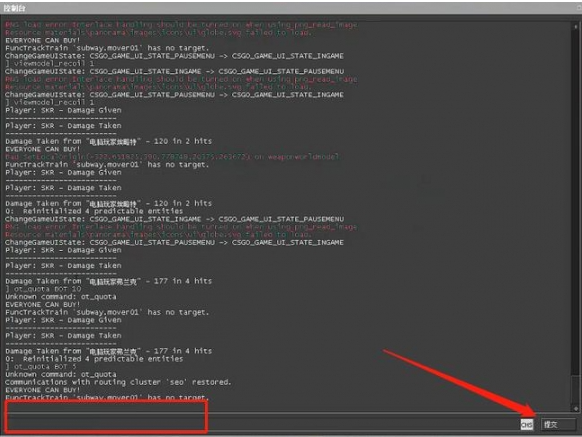Select the 'ot_quota BOT 5' command line
582x437 pixels.
click(x=41, y=366)
